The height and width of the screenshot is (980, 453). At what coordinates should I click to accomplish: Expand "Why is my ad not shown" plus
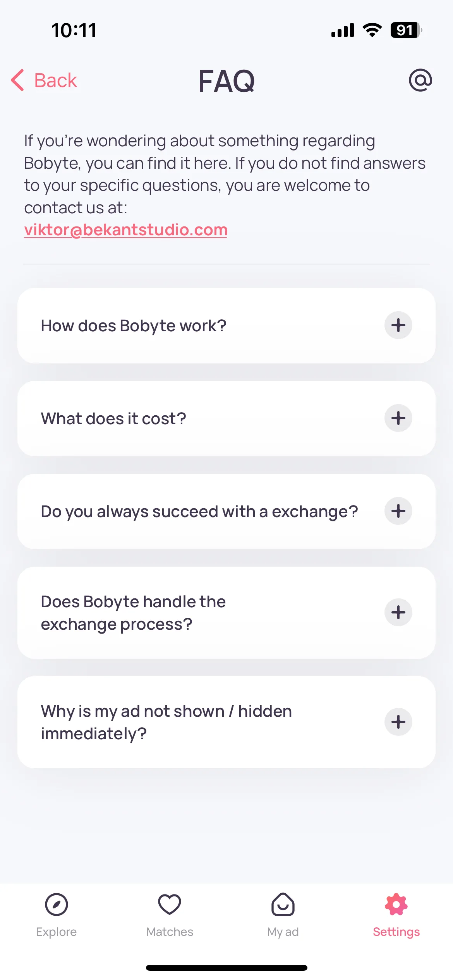398,722
